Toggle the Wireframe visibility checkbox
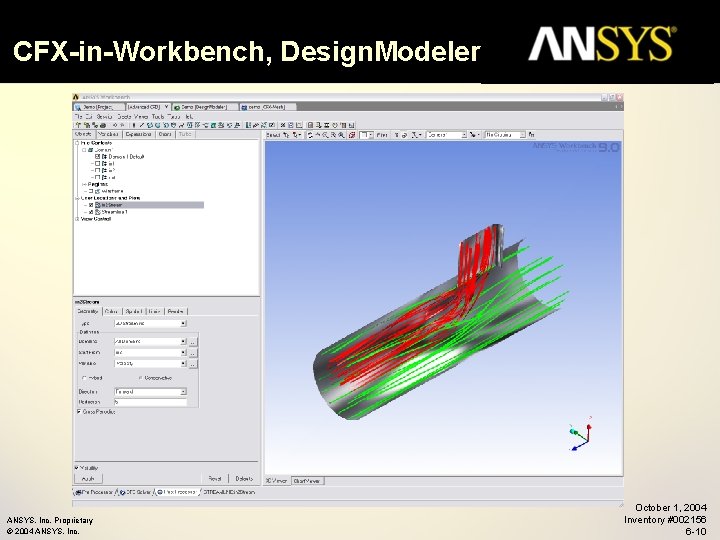This screenshot has height=540, width=720. [91, 191]
